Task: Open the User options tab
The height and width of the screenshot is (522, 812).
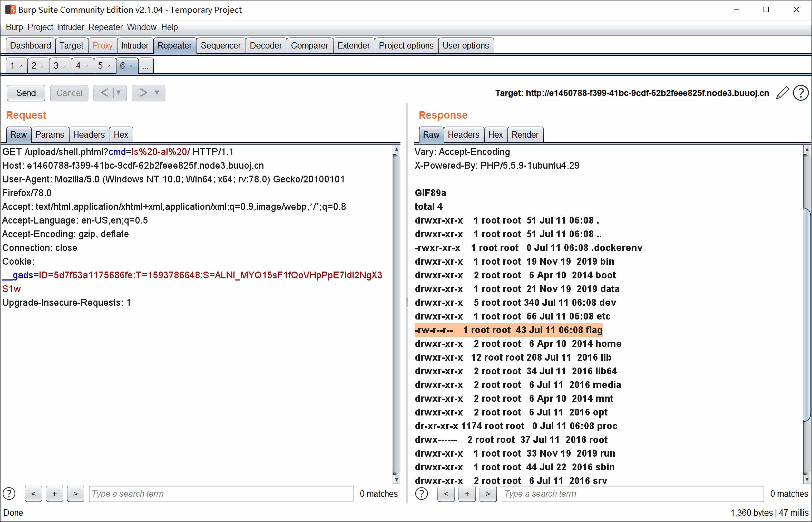Action: click(466, 45)
